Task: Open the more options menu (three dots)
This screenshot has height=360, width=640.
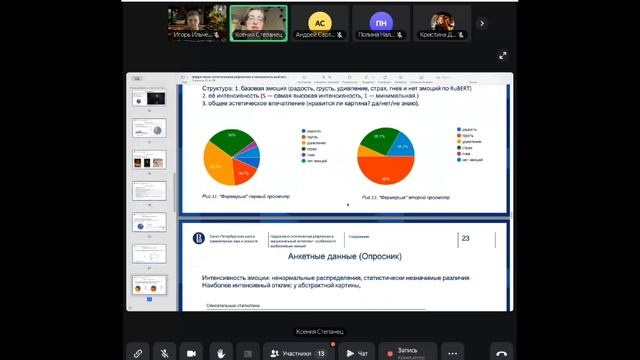Action: pyautogui.click(x=453, y=353)
